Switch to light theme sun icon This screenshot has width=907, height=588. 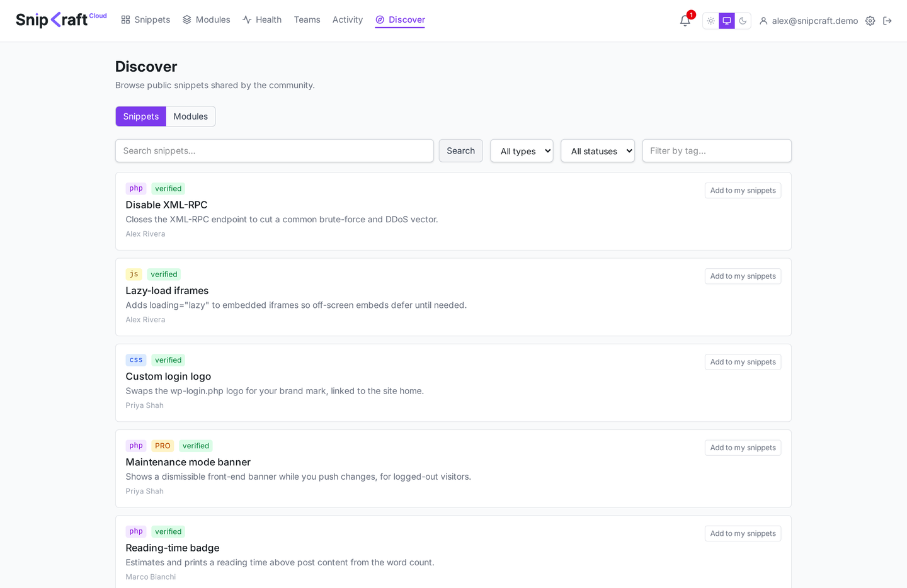pyautogui.click(x=710, y=21)
